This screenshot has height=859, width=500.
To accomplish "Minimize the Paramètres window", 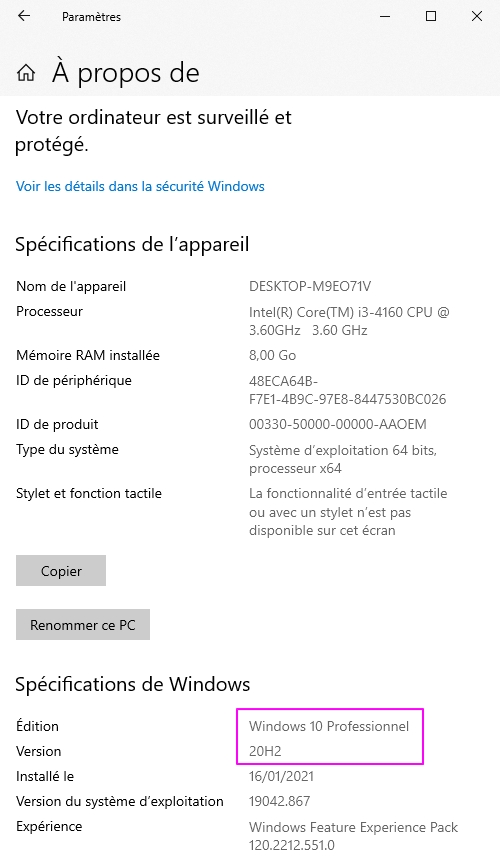I will tap(385, 16).
